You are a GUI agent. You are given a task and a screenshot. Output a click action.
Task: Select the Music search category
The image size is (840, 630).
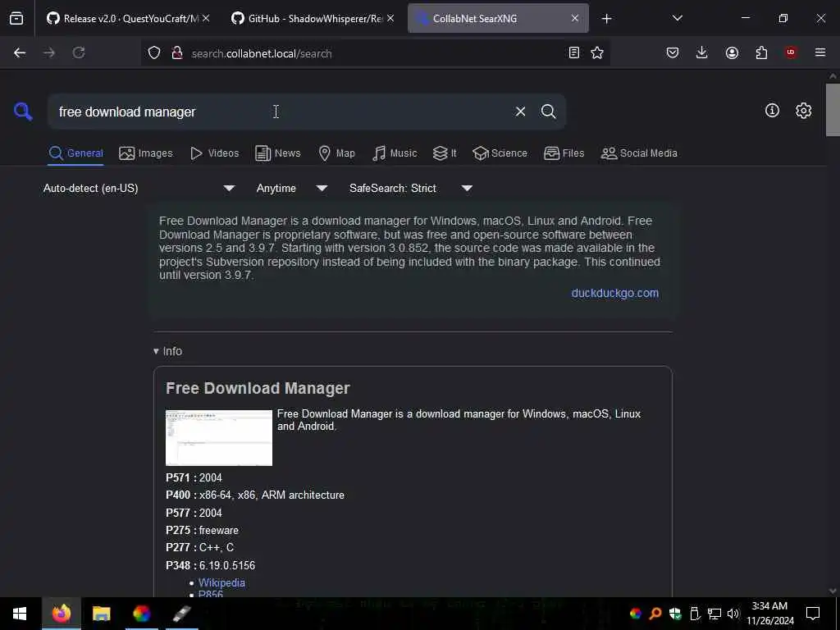(395, 153)
